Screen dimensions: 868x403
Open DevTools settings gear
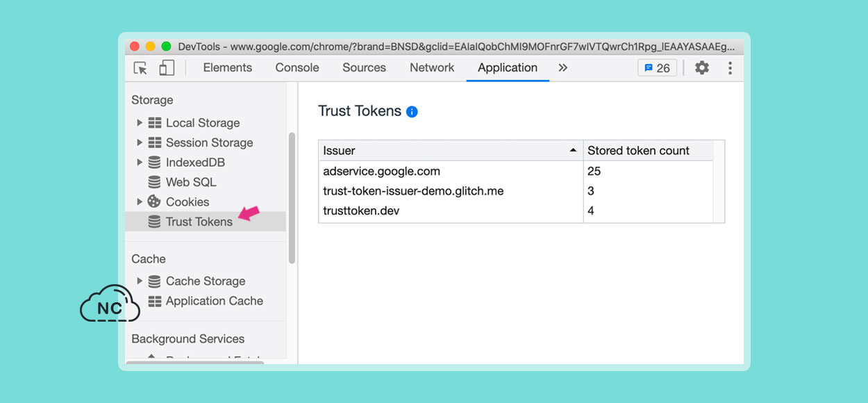coord(702,67)
